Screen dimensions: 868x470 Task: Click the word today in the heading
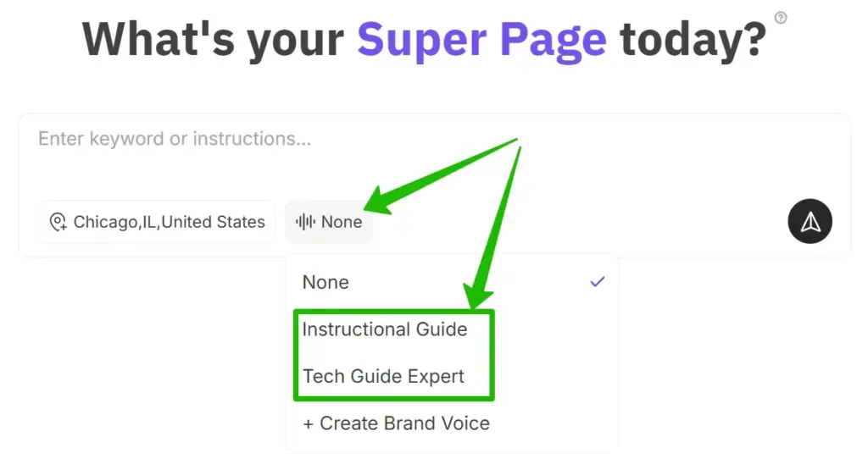pos(693,40)
